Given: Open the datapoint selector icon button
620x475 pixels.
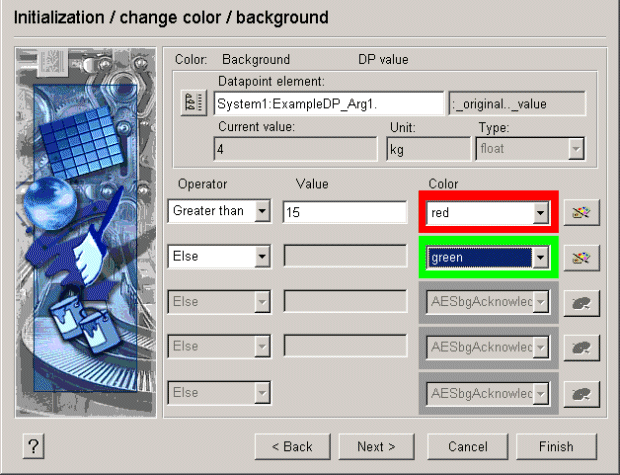Looking at the screenshot, I should coord(189,103).
